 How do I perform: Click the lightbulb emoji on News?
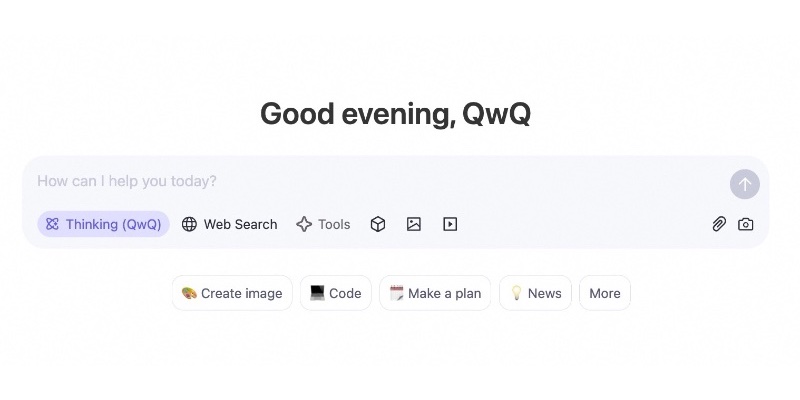pyautogui.click(x=516, y=293)
